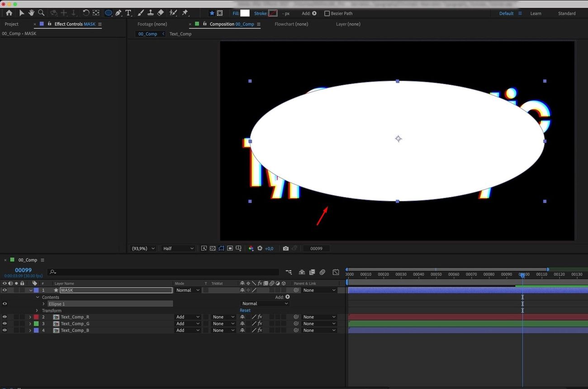Select the Brush tool
The image size is (588, 389).
coord(140,13)
